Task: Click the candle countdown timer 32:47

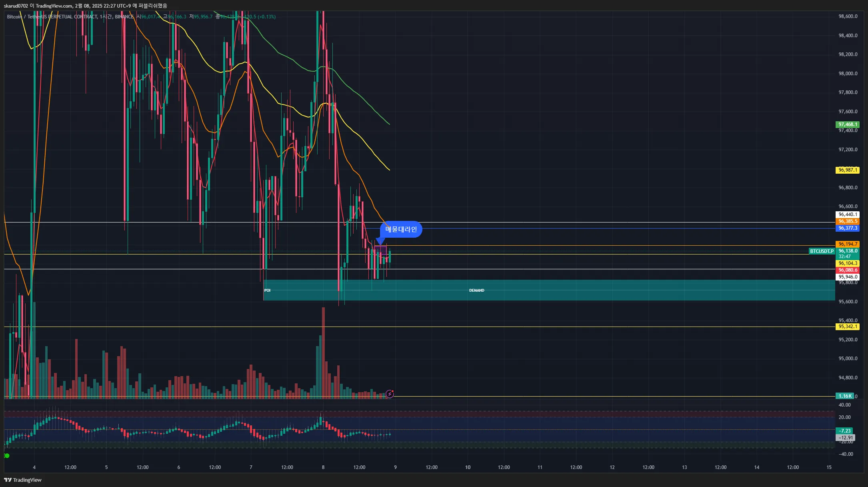Action: [844, 257]
